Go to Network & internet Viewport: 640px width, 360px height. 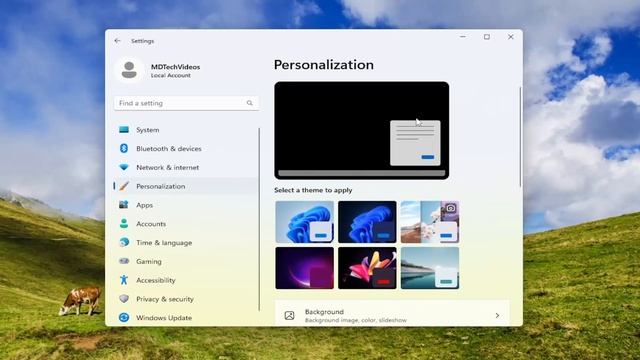pyautogui.click(x=186, y=167)
